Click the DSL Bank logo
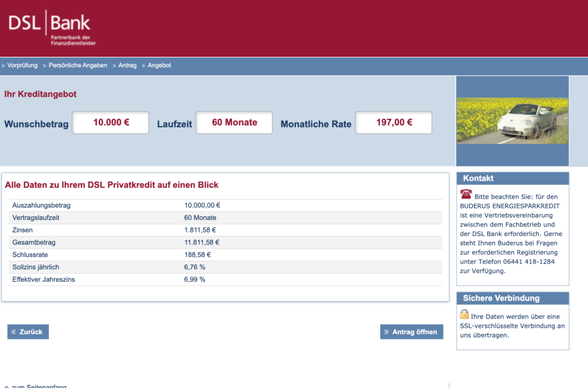588x388 pixels. (52, 28)
